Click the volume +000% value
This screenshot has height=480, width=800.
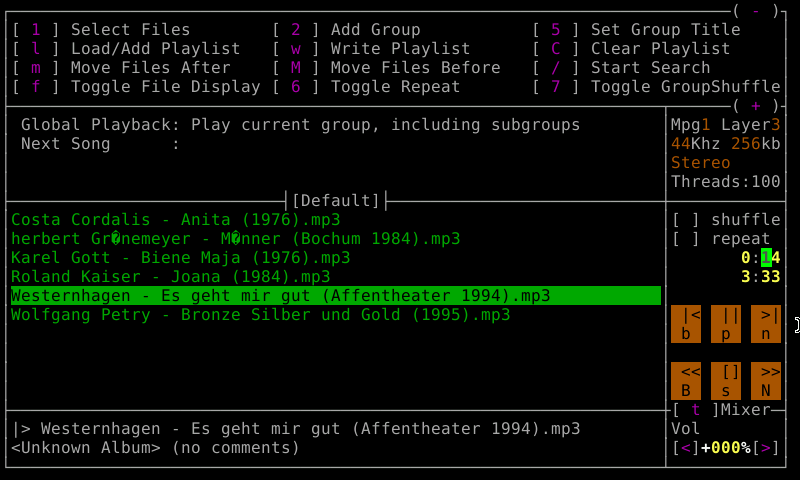pyautogui.click(x=726, y=448)
